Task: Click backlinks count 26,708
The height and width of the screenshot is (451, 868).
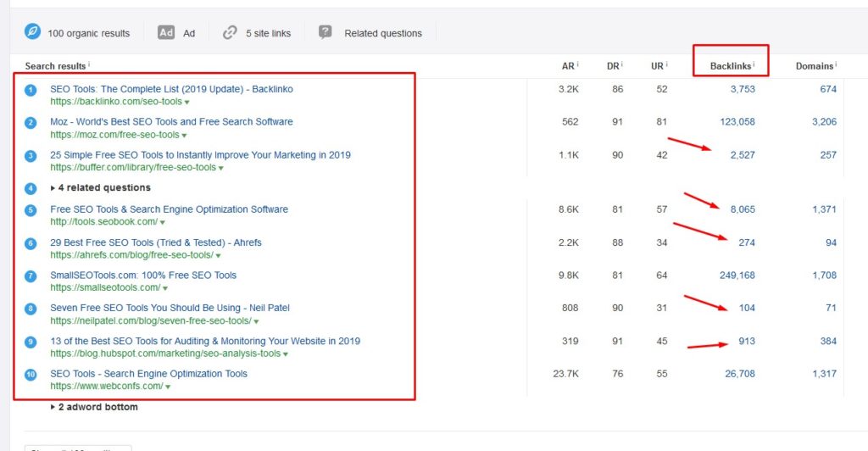Action: [x=740, y=374]
